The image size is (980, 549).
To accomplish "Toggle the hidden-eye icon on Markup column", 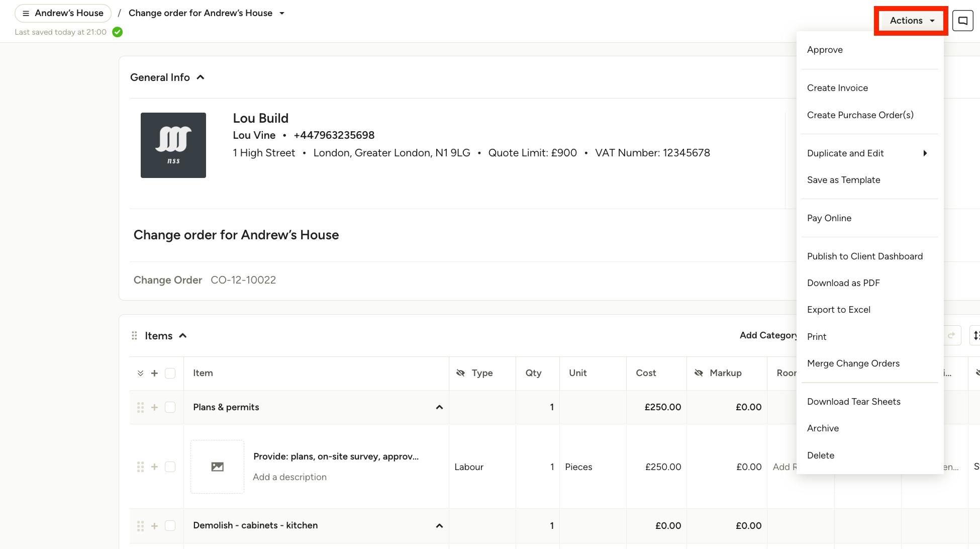I will pos(699,373).
